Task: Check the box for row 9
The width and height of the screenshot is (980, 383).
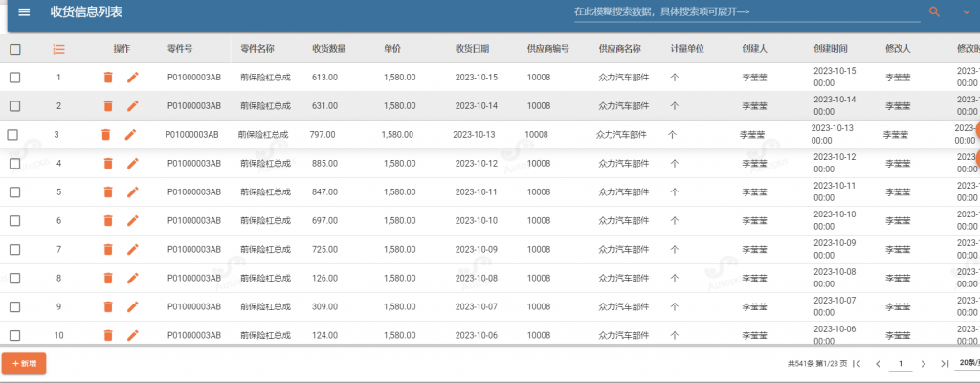Action: coord(15,306)
